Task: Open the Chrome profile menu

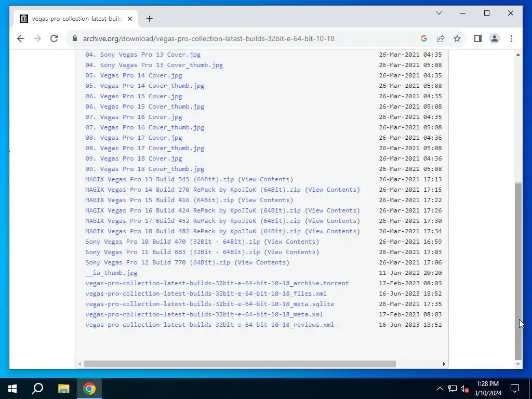Action: [x=495, y=38]
